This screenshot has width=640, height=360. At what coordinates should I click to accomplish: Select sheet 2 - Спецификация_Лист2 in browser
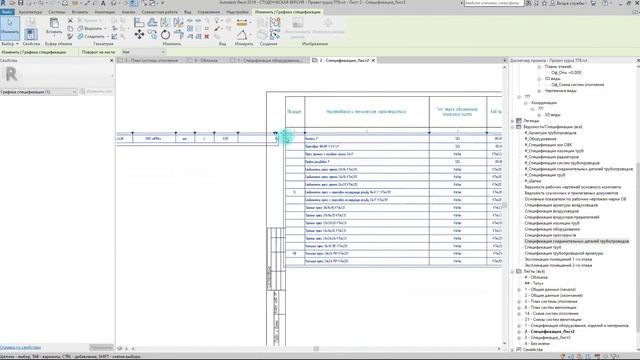click(x=549, y=332)
